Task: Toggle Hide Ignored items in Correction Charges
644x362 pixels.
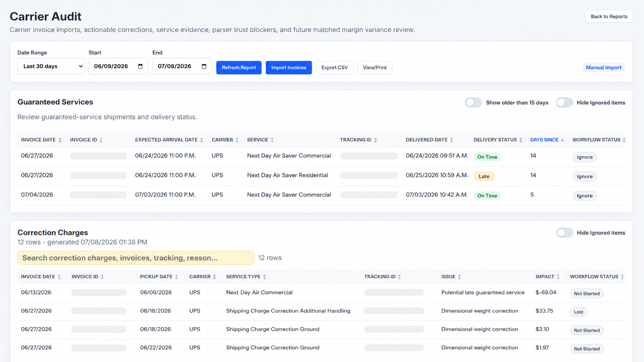Action: click(x=564, y=233)
